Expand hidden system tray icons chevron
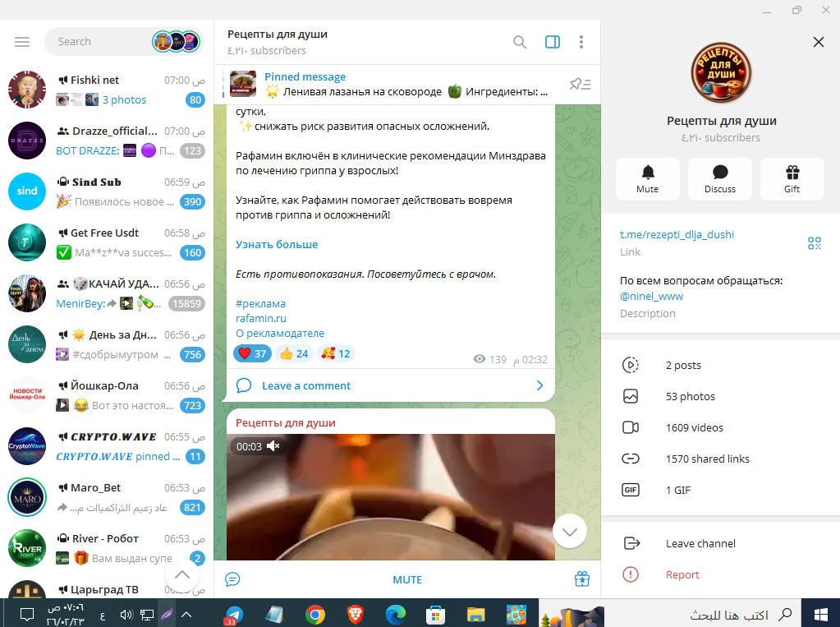This screenshot has height=627, width=840. click(x=186, y=615)
